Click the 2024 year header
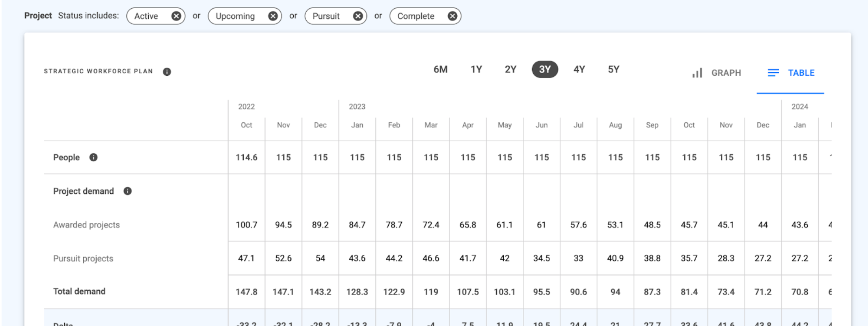 pos(800,107)
